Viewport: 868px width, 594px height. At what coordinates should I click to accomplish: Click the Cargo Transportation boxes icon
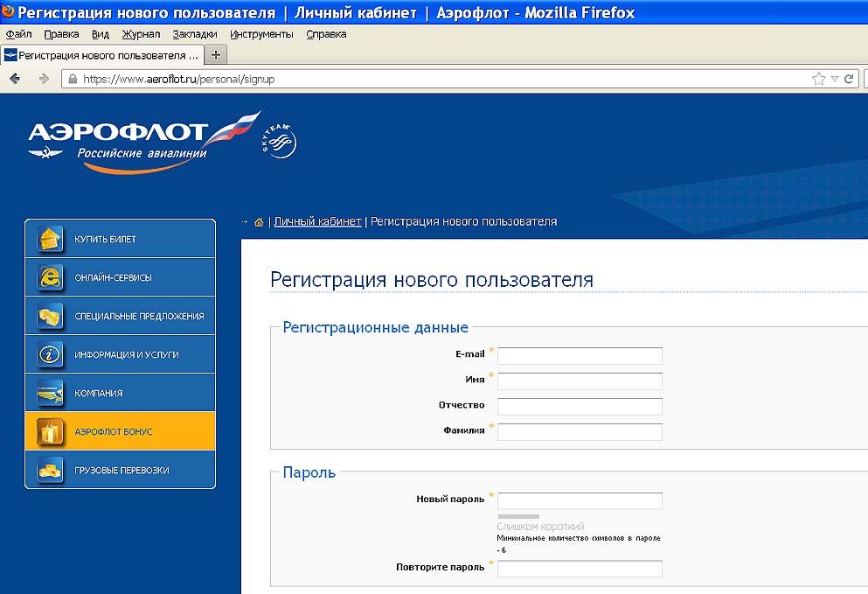click(50, 470)
